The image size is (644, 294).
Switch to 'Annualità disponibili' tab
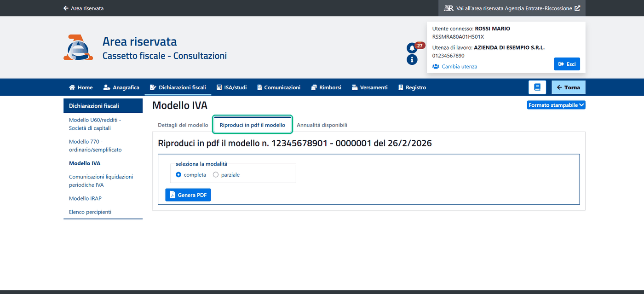(322, 125)
